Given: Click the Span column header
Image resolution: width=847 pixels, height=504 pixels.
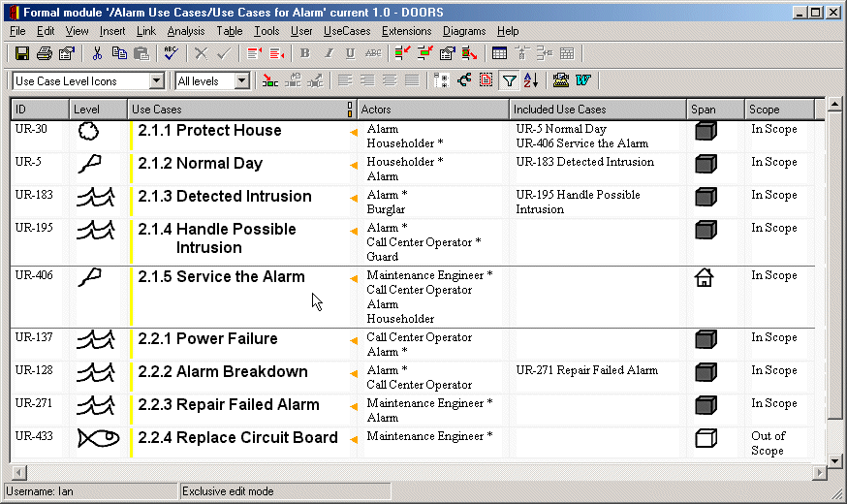Looking at the screenshot, I should click(x=716, y=110).
